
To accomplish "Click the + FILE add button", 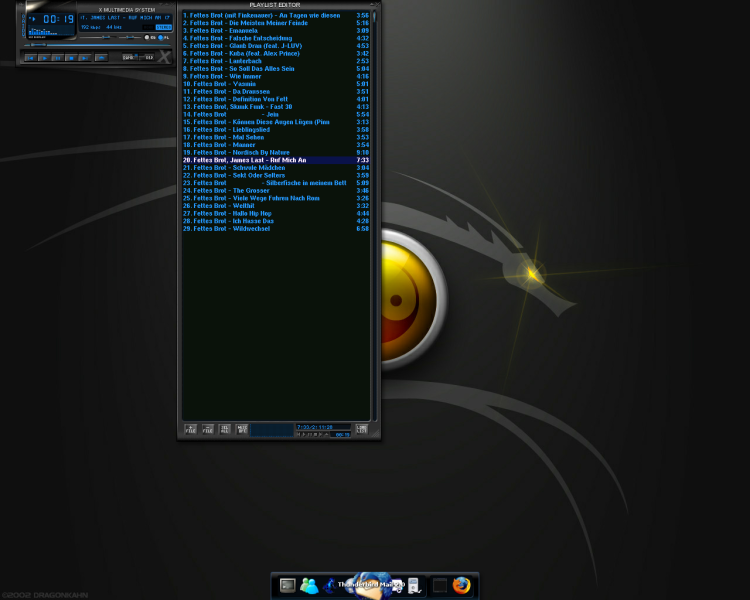I will click(190, 429).
